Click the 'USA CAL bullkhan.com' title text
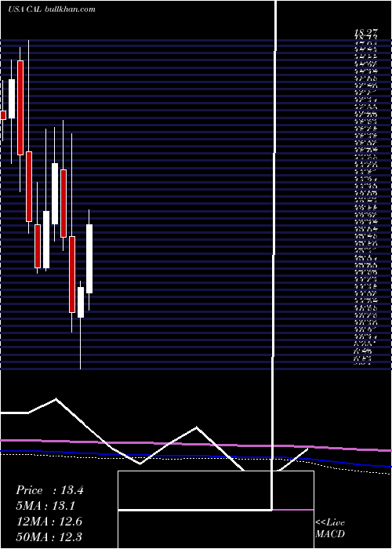The height and width of the screenshot is (549, 392). [x=52, y=9]
